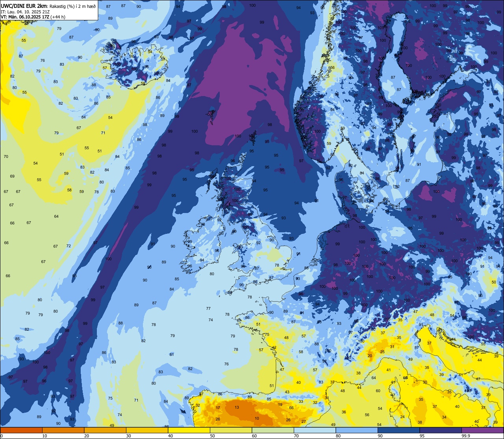Image resolution: width=504 pixels, height=439 pixels.
Task: Click the '(+44 h)' forecast offset text
Action: [58, 17]
